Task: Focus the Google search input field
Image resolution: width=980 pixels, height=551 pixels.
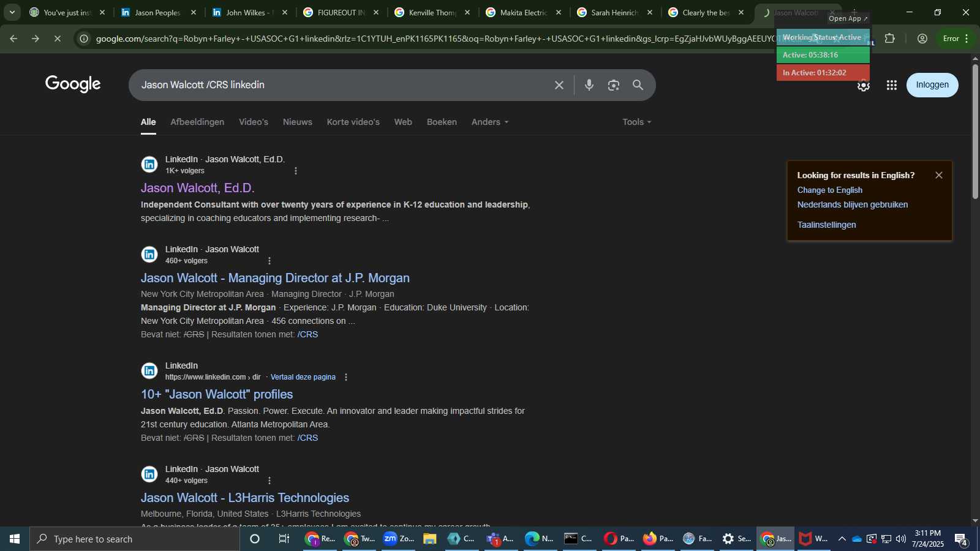Action: pos(343,85)
